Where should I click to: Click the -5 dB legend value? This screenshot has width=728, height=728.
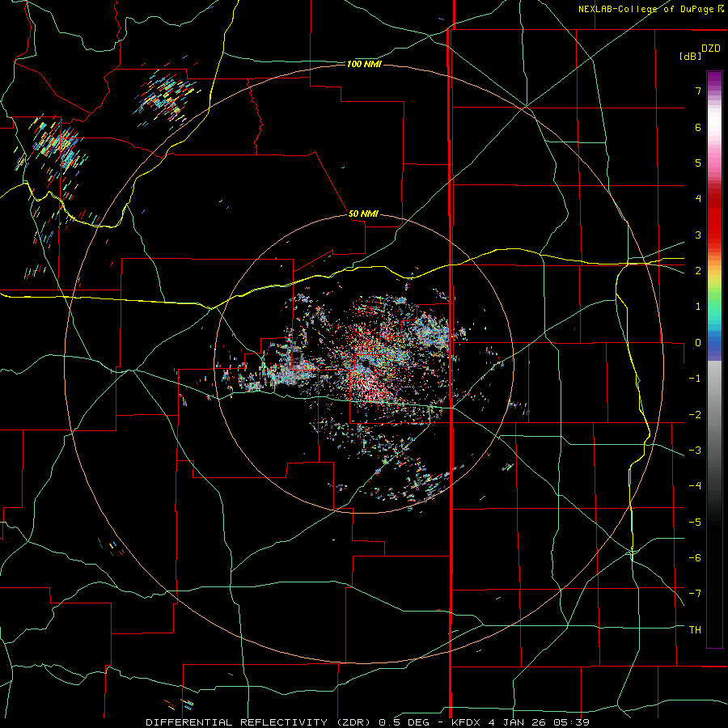[x=695, y=523]
